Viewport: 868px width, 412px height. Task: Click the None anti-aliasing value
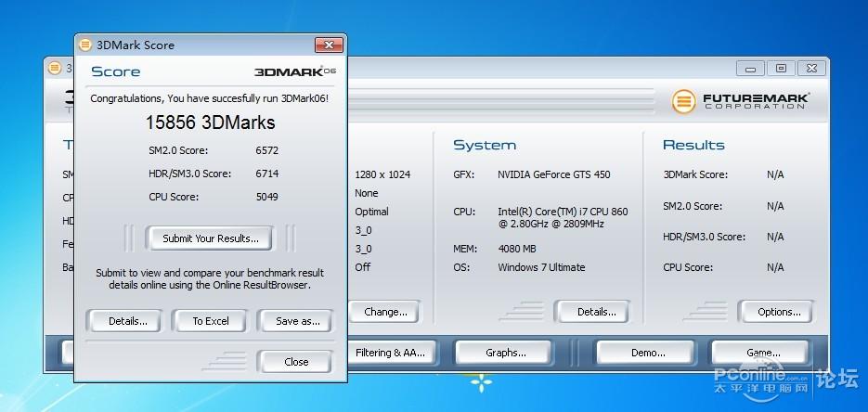(x=367, y=193)
